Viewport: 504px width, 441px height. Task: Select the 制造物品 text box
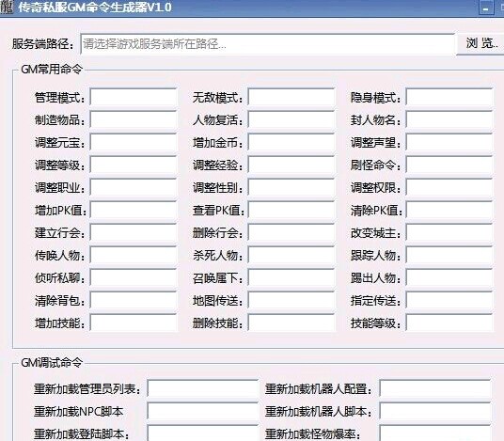coord(134,119)
